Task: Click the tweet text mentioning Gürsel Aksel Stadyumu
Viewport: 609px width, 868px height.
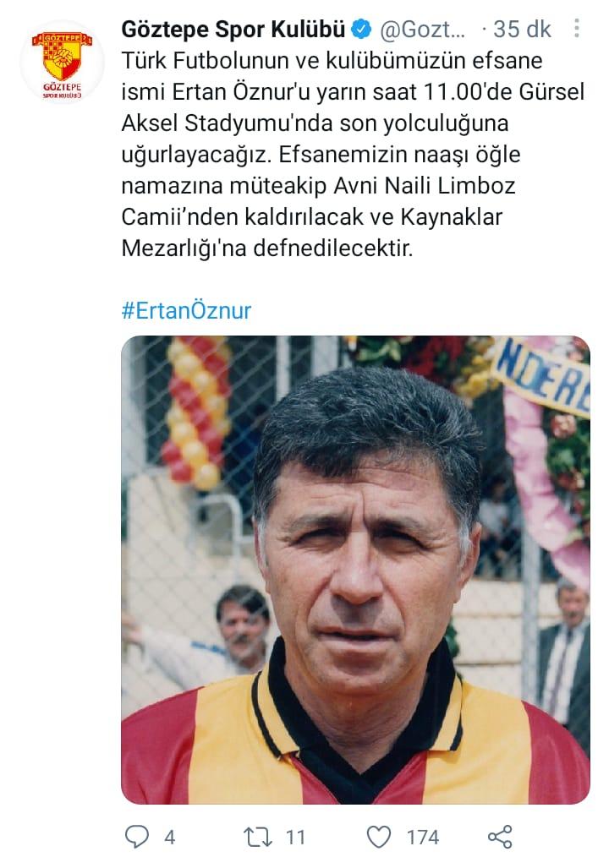Action: point(353,107)
